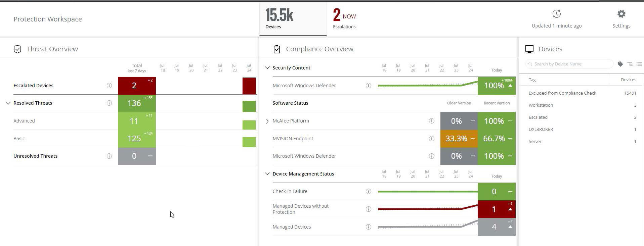Collapse the Security Content section
The image size is (644, 246).
[267, 68]
